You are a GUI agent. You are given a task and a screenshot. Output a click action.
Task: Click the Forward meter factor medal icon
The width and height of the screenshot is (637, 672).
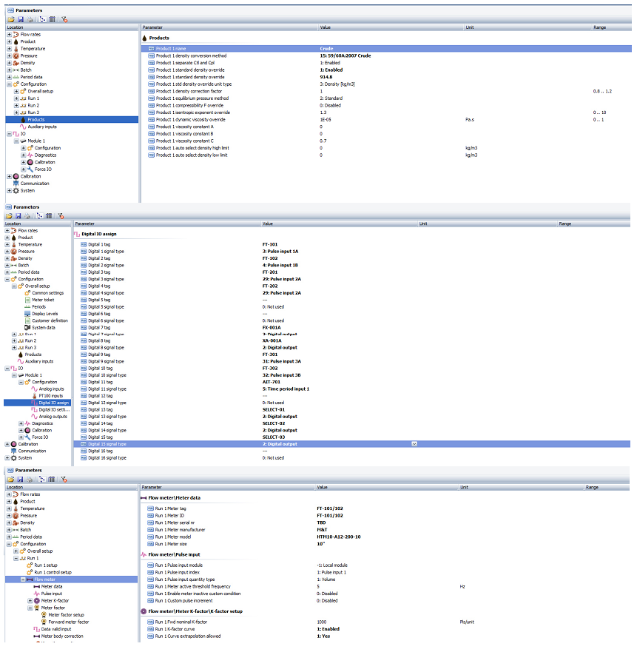pyautogui.click(x=44, y=622)
